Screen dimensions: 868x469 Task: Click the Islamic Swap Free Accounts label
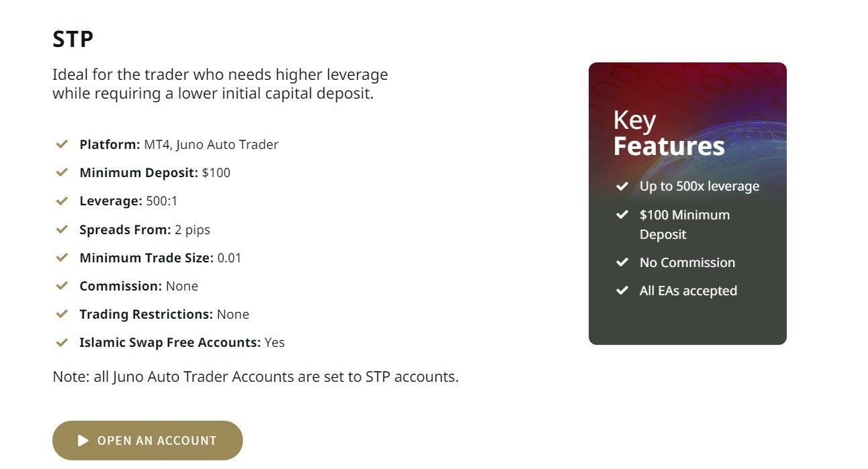[x=170, y=342]
